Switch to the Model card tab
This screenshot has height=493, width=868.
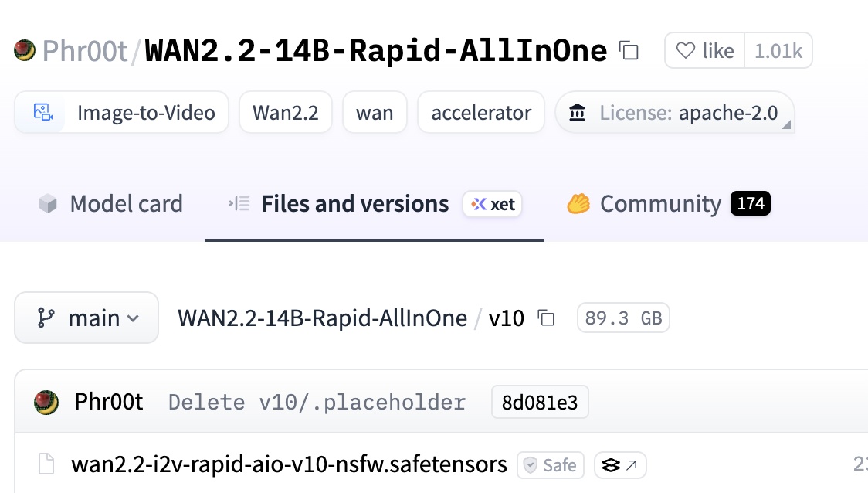(x=110, y=204)
